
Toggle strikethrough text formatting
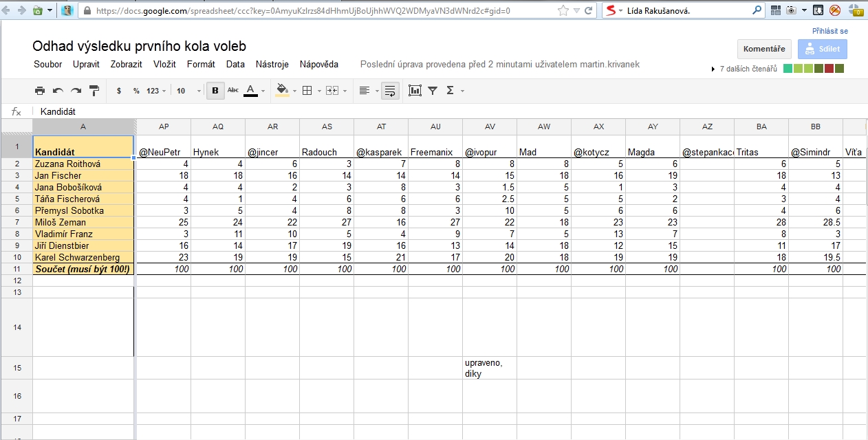tap(233, 91)
